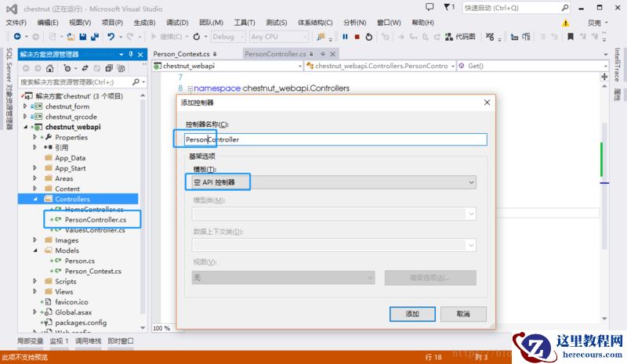This screenshot has width=627, height=364.
Task: Open the Code Map (代码图) tool
Action: click(460, 37)
